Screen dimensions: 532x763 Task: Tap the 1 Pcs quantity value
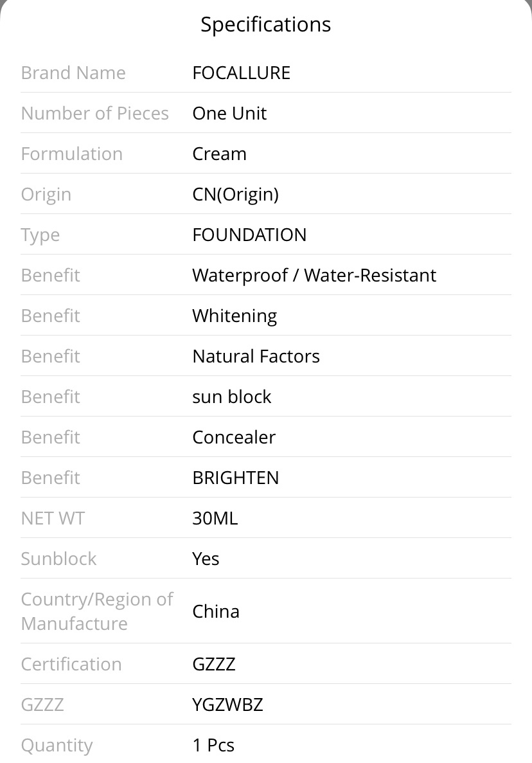coord(213,745)
